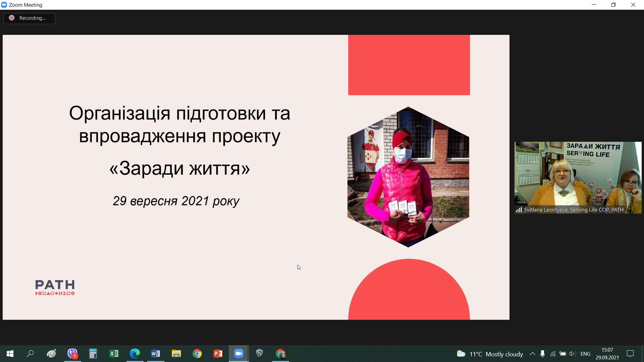Expand hidden system tray icons

[532, 354]
